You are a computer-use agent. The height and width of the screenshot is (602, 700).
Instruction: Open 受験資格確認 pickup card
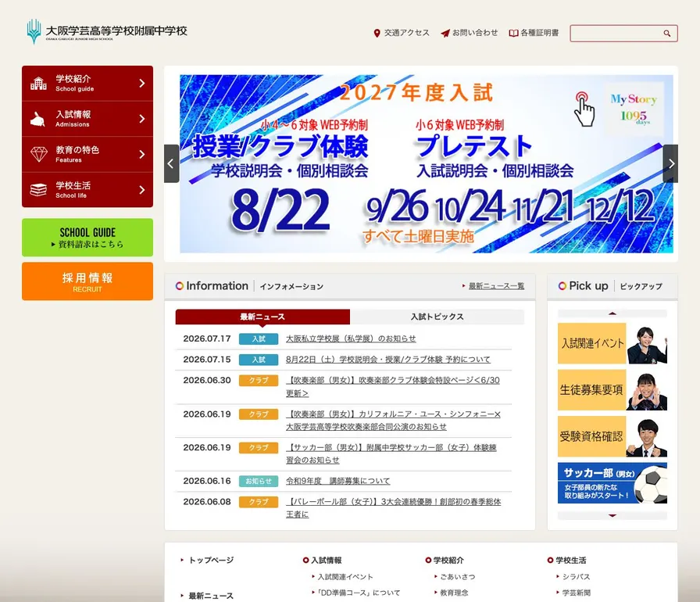(612, 436)
